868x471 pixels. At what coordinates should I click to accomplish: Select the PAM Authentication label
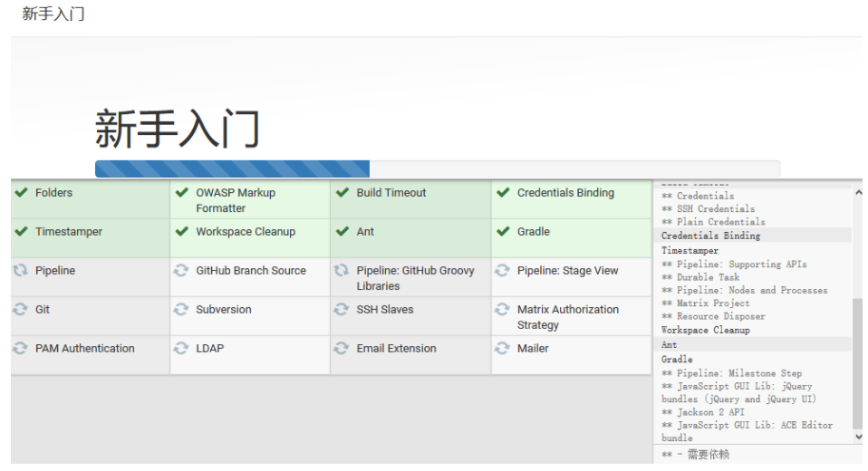tap(84, 348)
